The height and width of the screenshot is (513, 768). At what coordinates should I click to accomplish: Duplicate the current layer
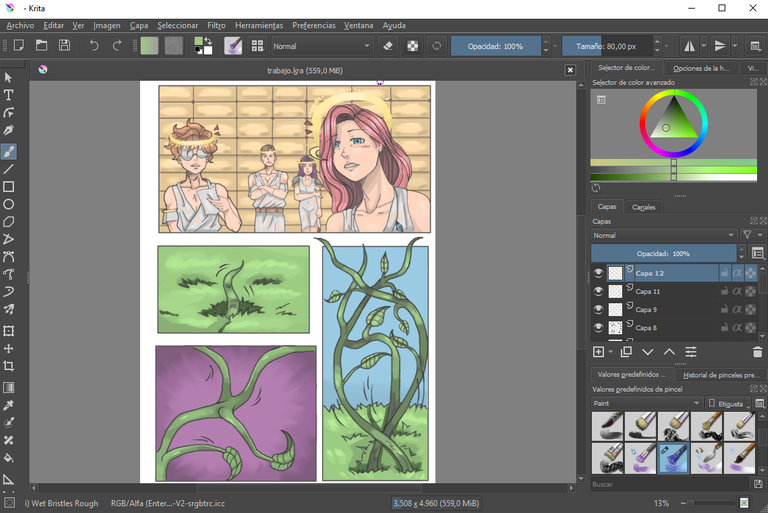[x=626, y=352]
